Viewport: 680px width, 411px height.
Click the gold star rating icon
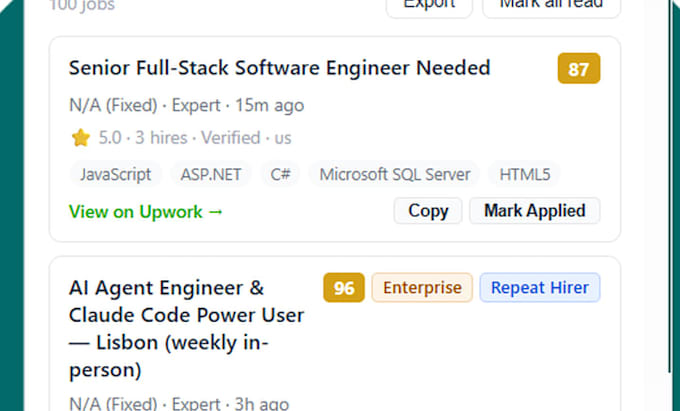[x=81, y=138]
